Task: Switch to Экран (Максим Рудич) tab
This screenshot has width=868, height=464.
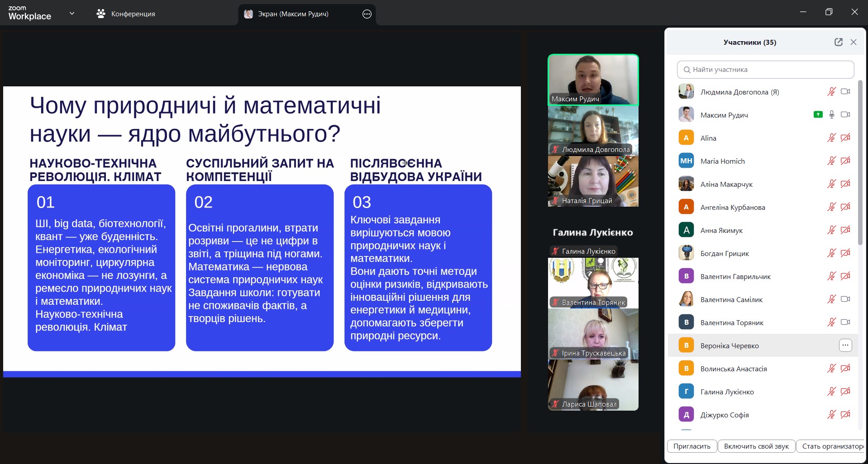Action: pyautogui.click(x=293, y=14)
